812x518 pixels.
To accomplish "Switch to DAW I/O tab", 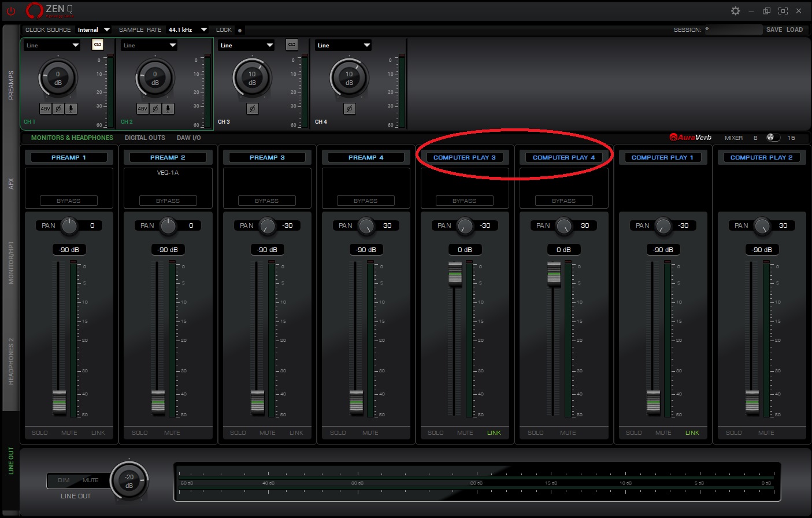I will click(x=189, y=138).
